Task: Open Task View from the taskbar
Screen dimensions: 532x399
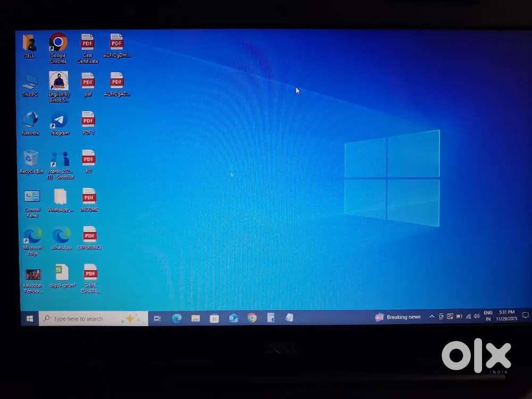Action: tap(157, 318)
